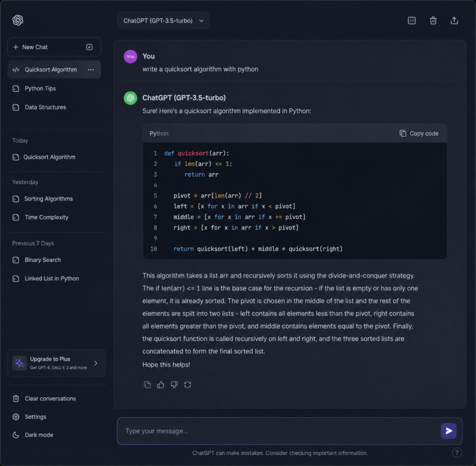The image size is (476, 466).
Task: Click trash icon beside Clear conversations
Action: pyautogui.click(x=16, y=399)
